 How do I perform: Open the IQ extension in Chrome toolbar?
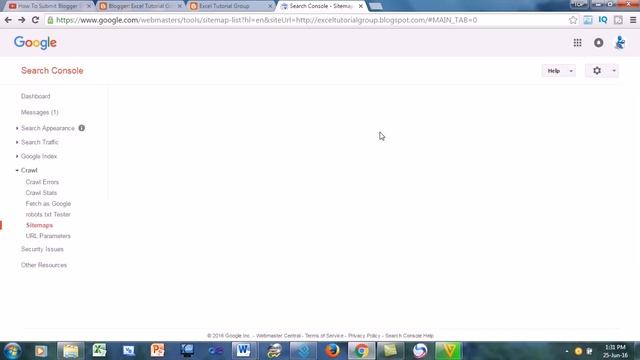603,20
